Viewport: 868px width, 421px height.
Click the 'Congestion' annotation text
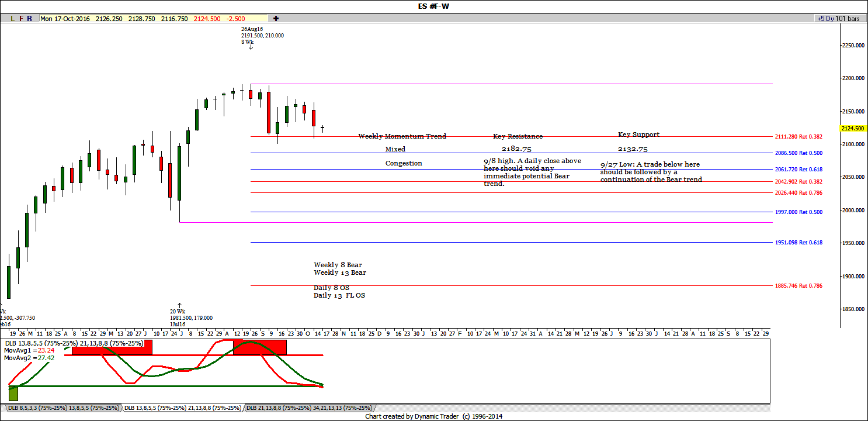(x=404, y=163)
